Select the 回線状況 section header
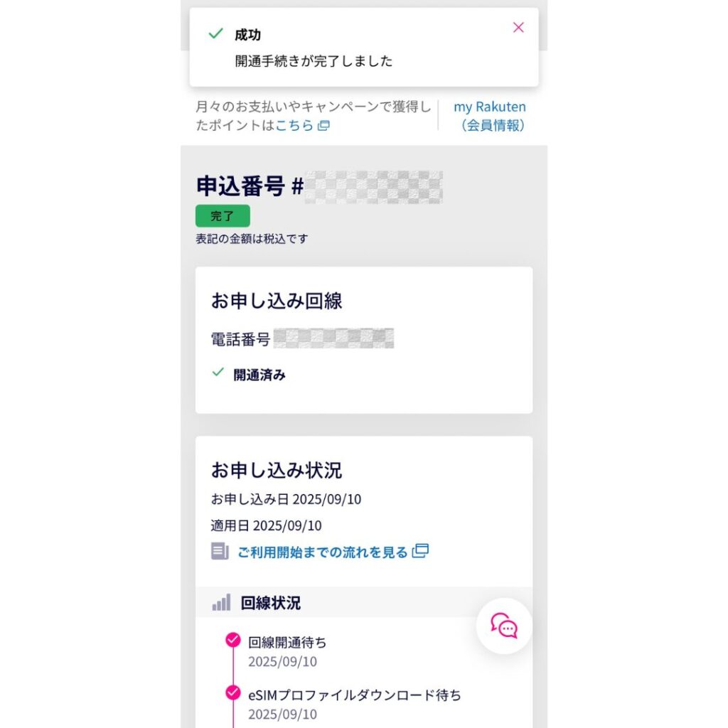 [x=271, y=604]
